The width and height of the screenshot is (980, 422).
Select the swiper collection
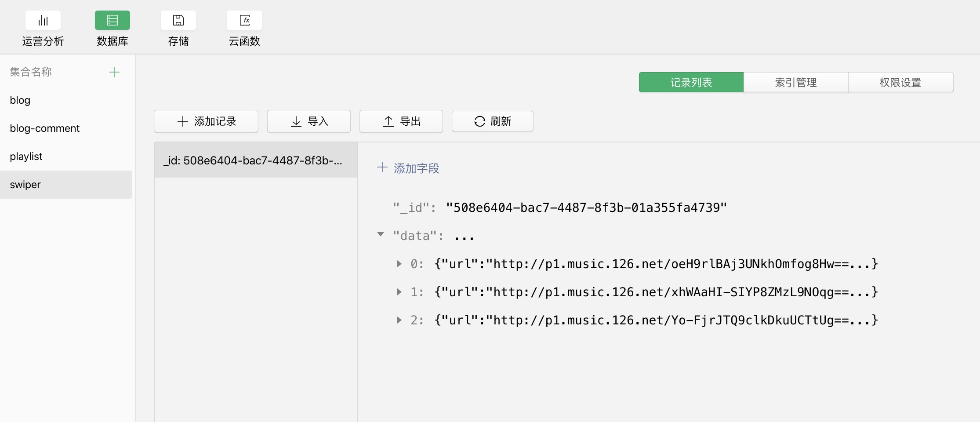66,185
